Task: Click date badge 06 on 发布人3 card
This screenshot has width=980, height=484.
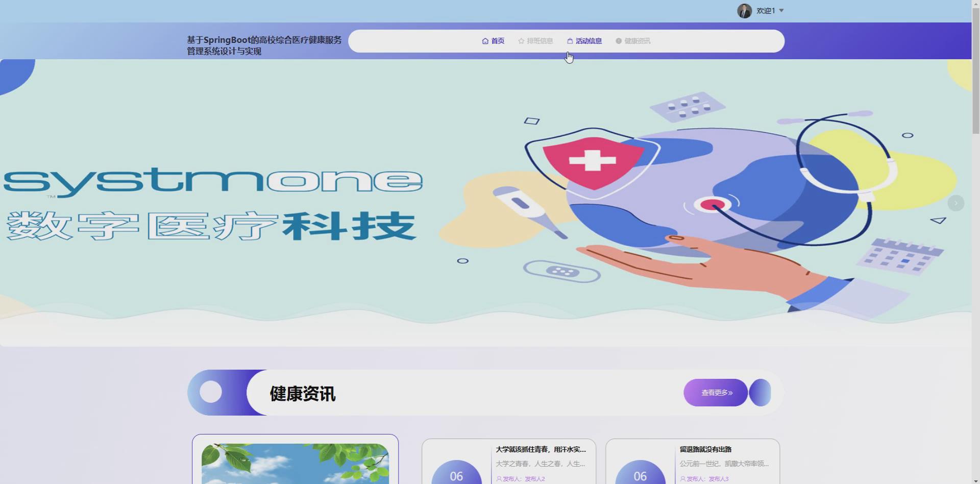Action: pyautogui.click(x=640, y=473)
